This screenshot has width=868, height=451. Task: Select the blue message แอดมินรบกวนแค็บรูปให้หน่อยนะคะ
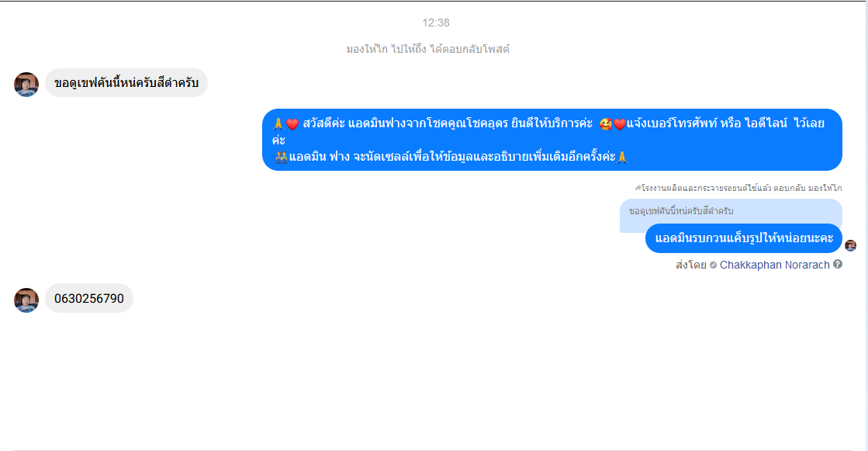pyautogui.click(x=744, y=238)
